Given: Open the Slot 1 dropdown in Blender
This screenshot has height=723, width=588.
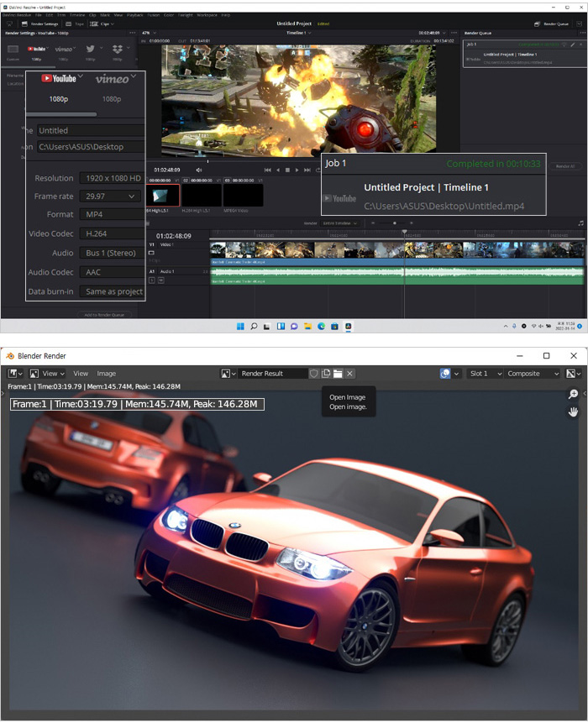Looking at the screenshot, I should click(x=484, y=374).
